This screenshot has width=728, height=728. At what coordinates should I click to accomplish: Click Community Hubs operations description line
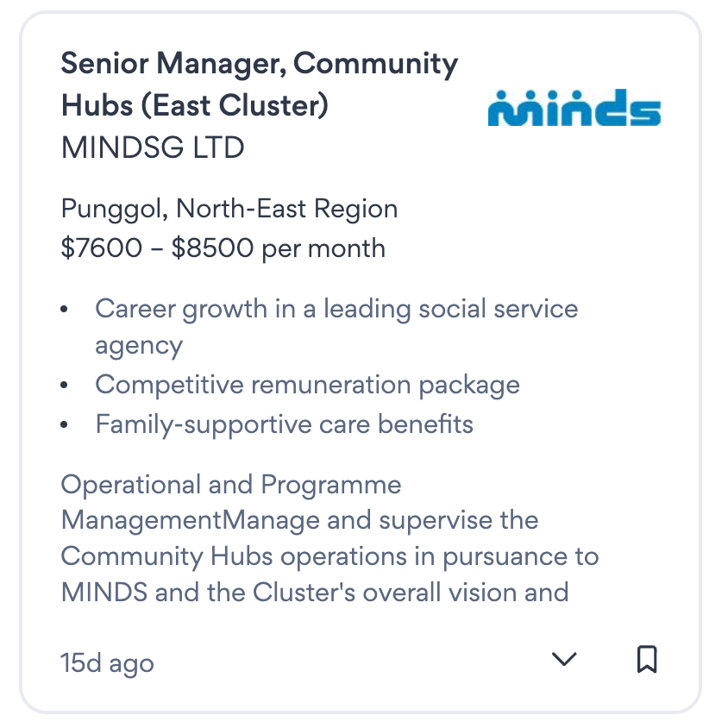tap(329, 556)
